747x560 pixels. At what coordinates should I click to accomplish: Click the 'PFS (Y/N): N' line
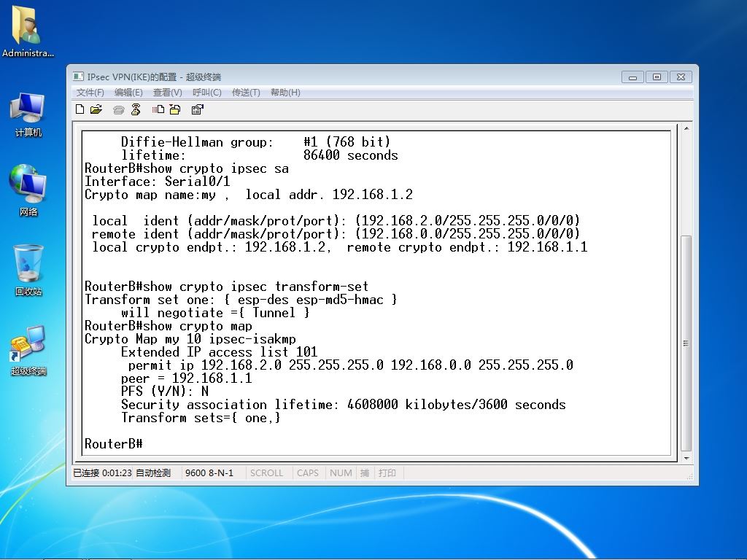(164, 392)
